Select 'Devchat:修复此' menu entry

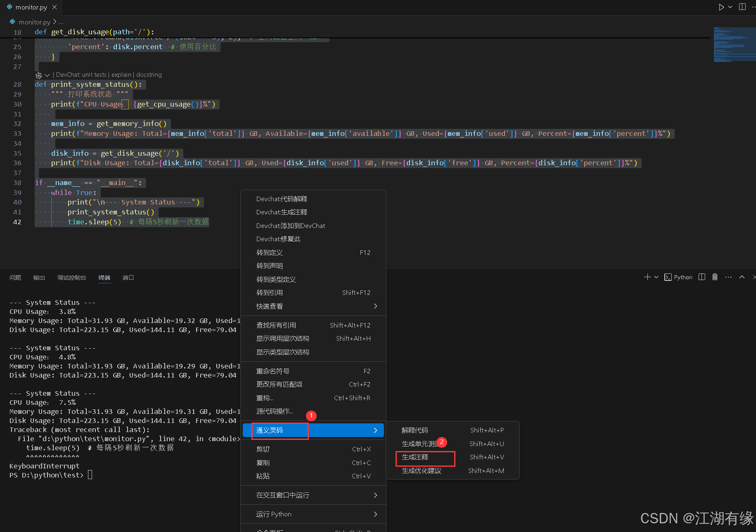tap(313, 239)
